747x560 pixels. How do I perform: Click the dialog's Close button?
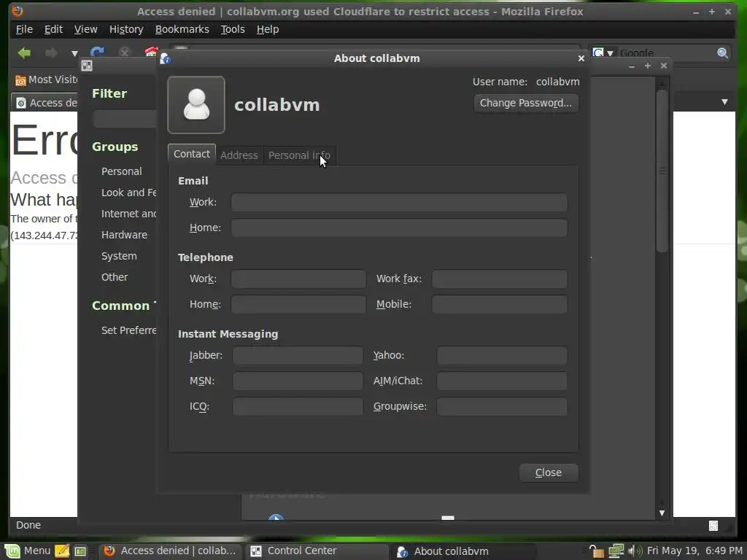pyautogui.click(x=549, y=472)
